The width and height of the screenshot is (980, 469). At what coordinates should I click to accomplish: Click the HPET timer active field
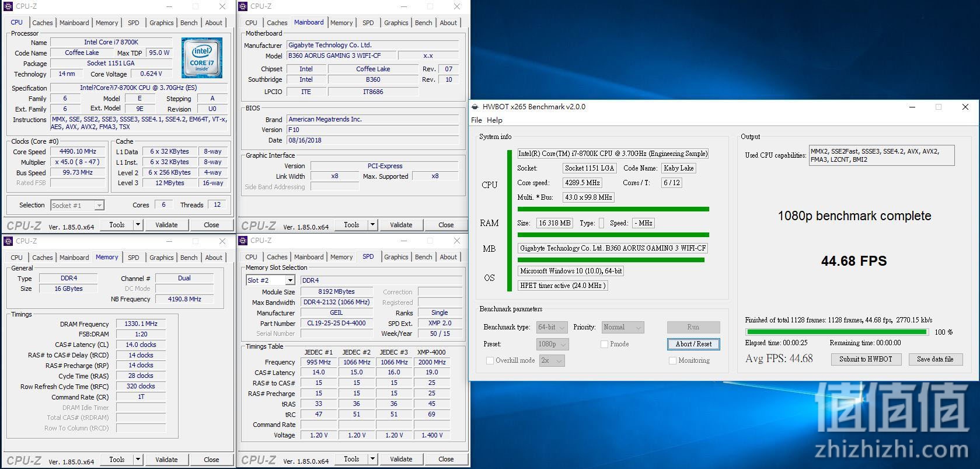coord(563,286)
